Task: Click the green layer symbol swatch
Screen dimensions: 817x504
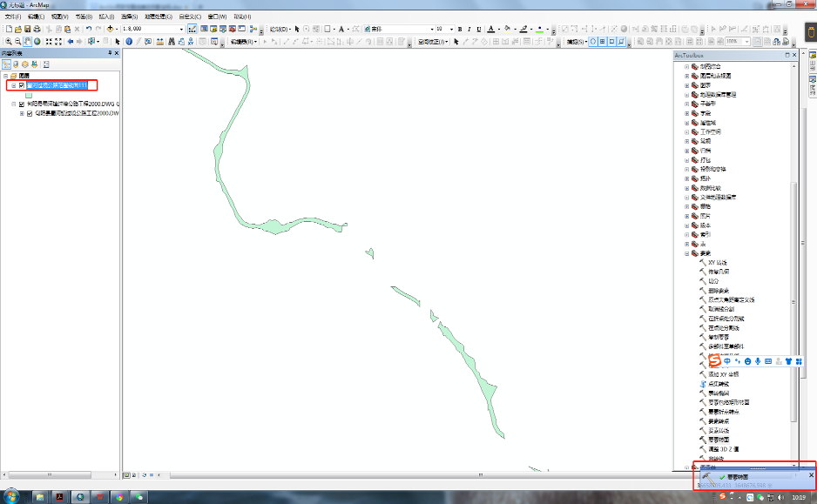Action: [x=29, y=95]
